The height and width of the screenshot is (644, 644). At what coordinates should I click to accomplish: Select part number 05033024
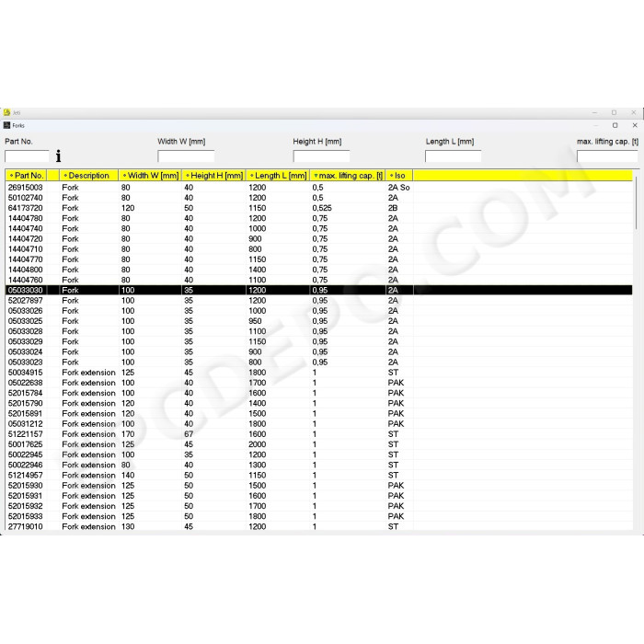tap(26, 351)
